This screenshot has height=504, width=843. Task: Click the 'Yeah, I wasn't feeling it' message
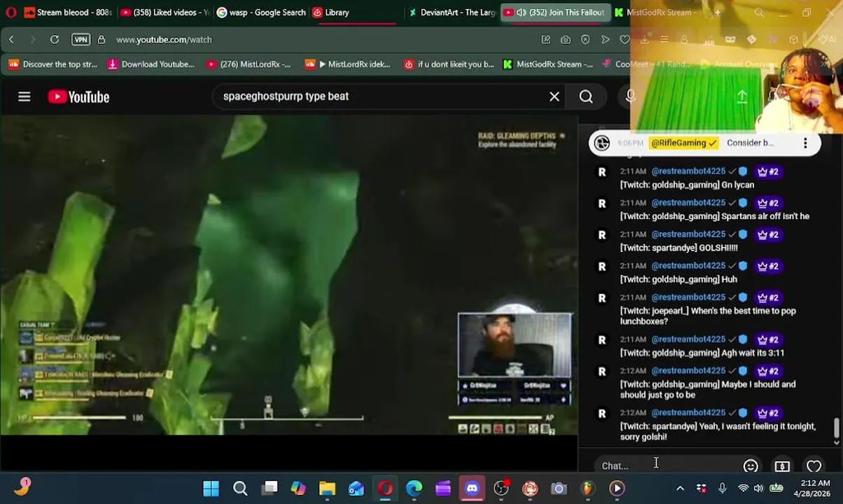718,431
